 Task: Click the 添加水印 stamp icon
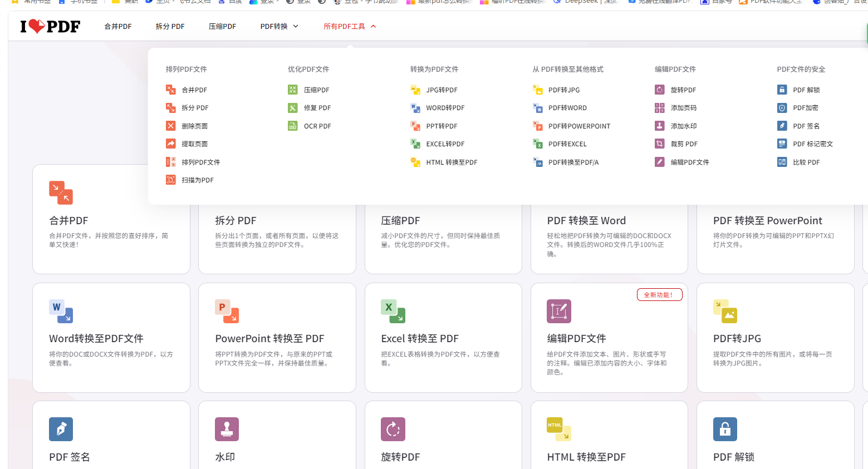pos(659,126)
